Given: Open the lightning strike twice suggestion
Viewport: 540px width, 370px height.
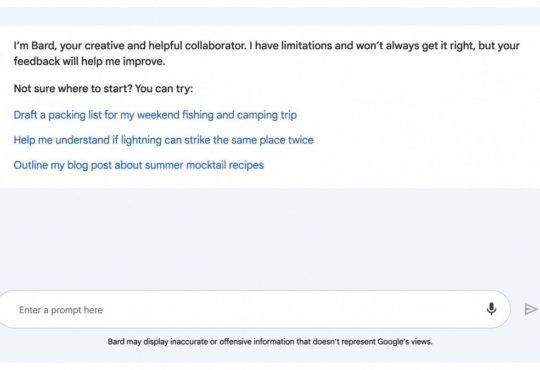Looking at the screenshot, I should pyautogui.click(x=164, y=140).
